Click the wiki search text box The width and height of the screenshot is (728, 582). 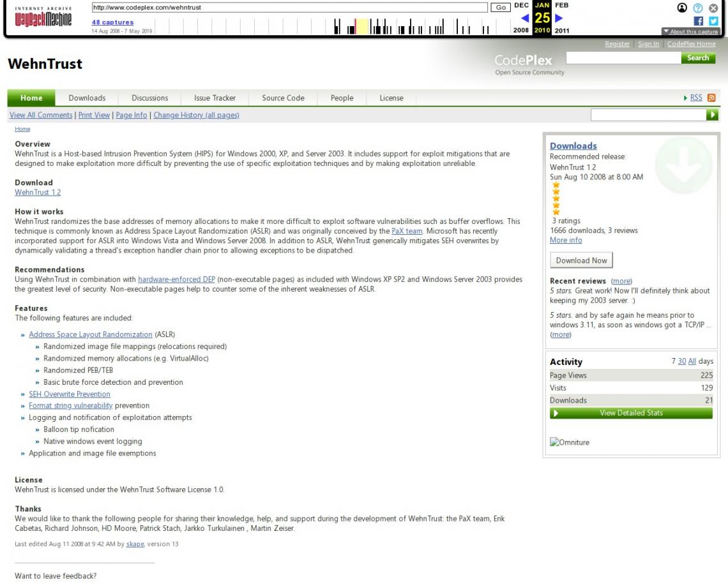(x=649, y=115)
